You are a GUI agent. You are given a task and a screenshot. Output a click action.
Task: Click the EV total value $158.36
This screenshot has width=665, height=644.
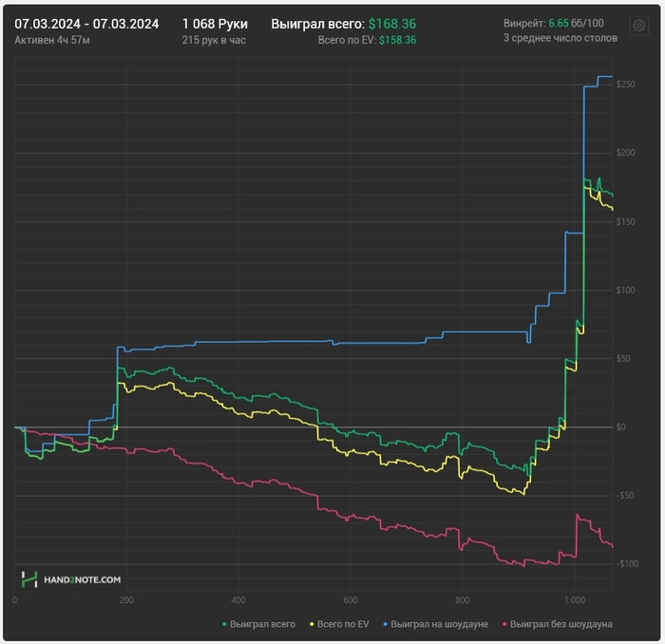click(398, 40)
